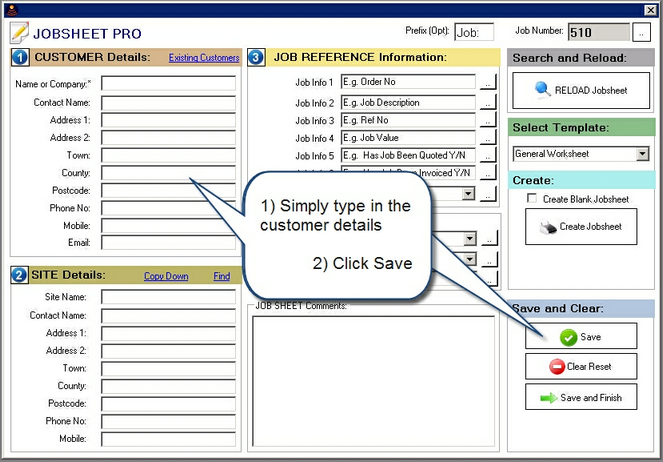
Task: Click the site Contact Name field
Action: click(168, 316)
